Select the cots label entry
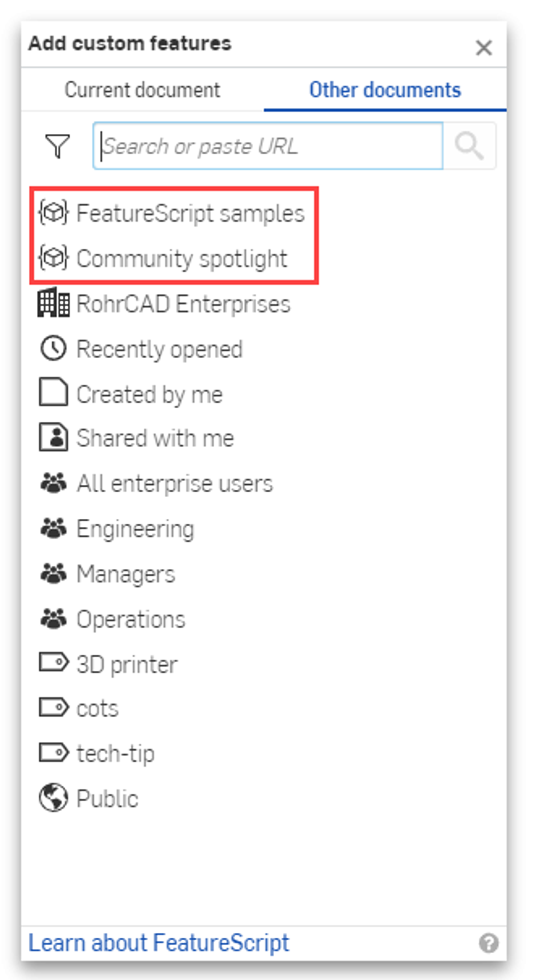 (97, 708)
